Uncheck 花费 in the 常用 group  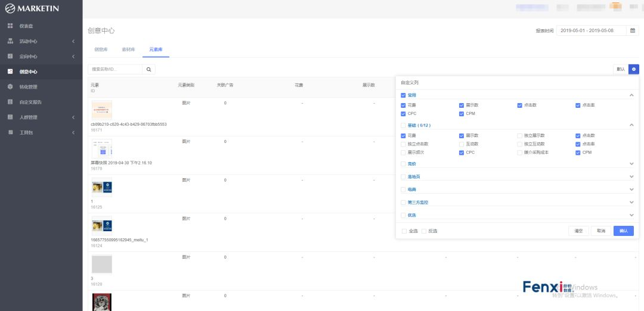tap(403, 105)
